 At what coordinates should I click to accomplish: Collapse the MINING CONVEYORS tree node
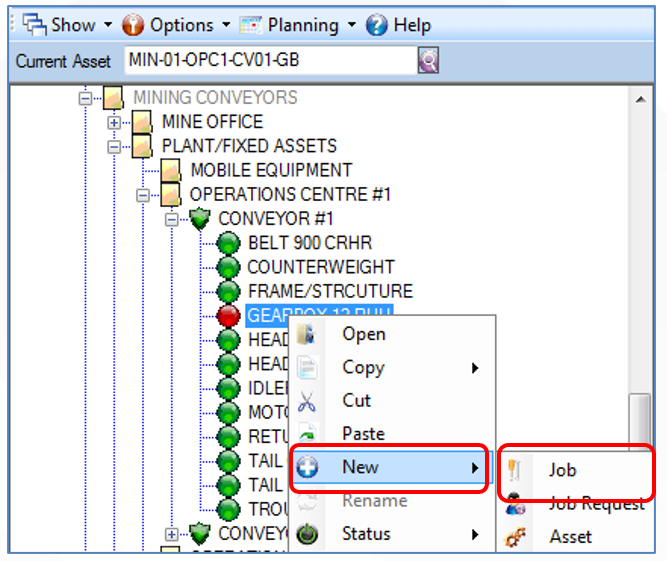pyautogui.click(x=86, y=98)
